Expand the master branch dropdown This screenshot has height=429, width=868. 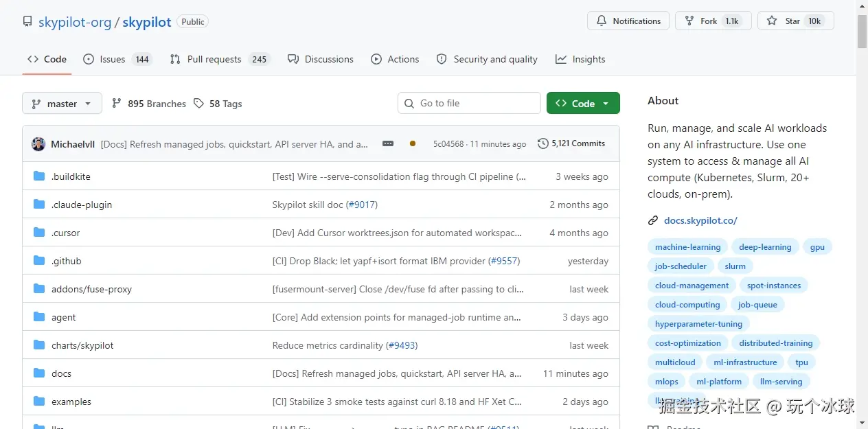[x=62, y=104]
